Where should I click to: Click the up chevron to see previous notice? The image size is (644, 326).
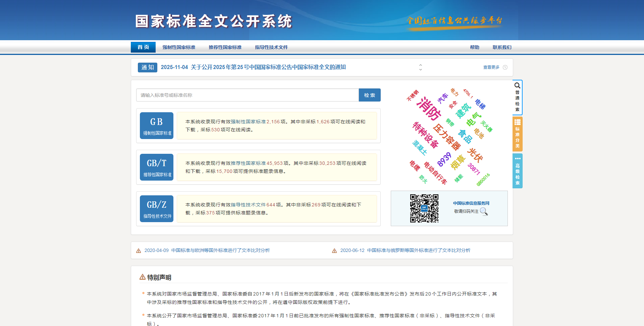tap(421, 65)
